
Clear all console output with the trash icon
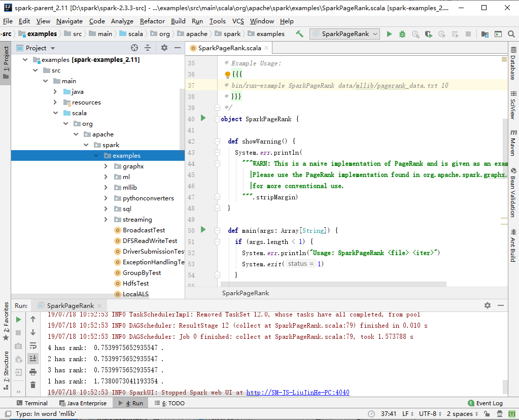tap(33, 384)
